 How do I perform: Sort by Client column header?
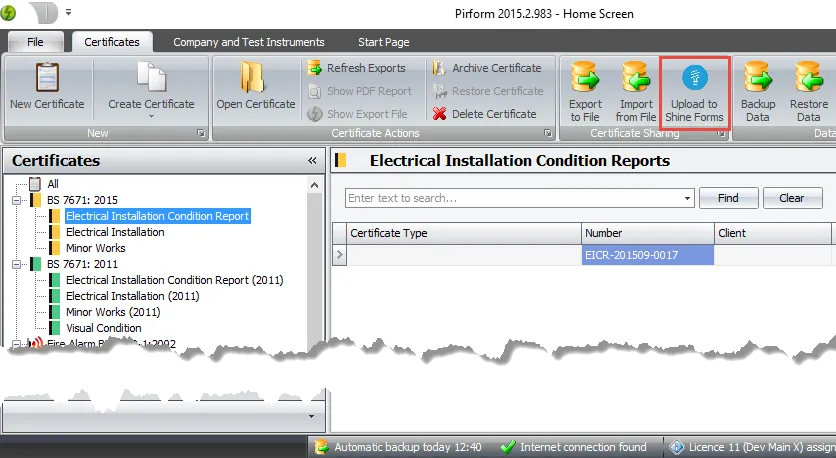(773, 233)
